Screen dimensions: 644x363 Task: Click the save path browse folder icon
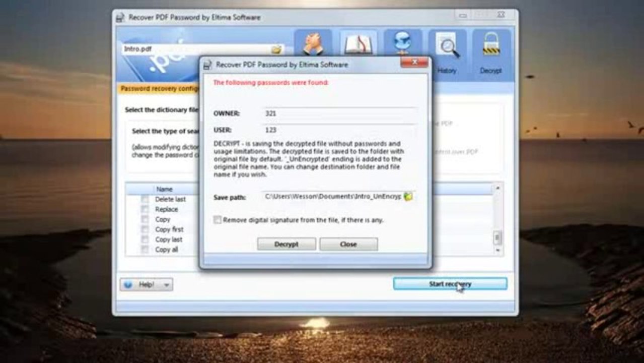tap(408, 197)
